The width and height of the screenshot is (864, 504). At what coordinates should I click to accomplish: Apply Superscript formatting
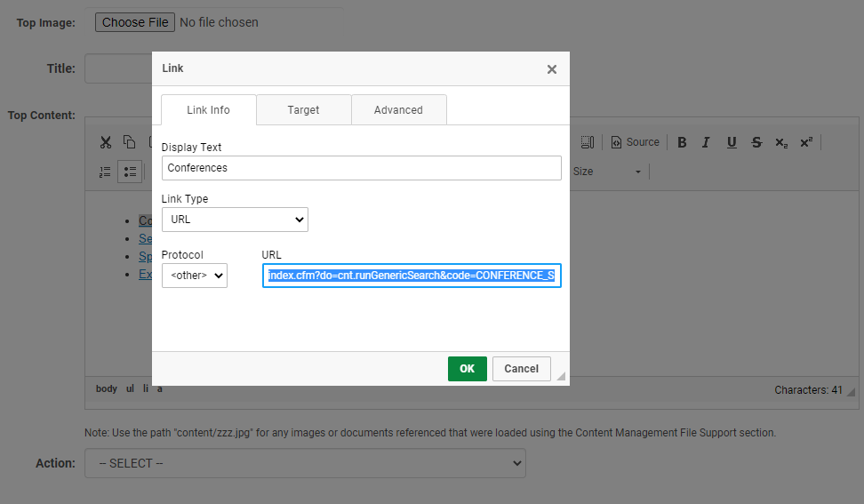tap(805, 142)
